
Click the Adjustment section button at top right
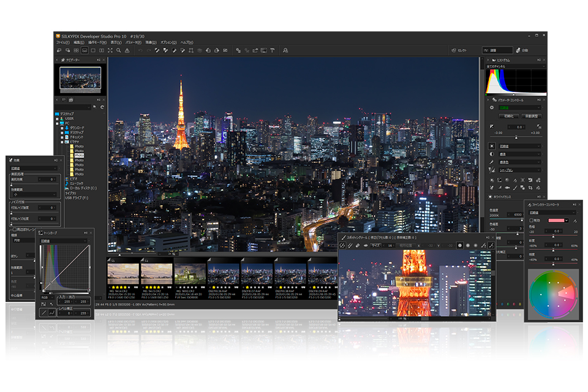497,50
